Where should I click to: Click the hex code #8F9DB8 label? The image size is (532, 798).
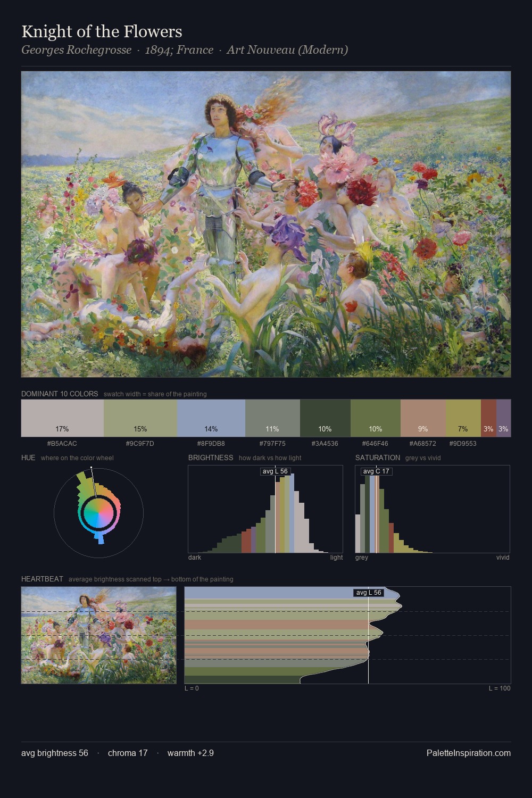point(211,443)
